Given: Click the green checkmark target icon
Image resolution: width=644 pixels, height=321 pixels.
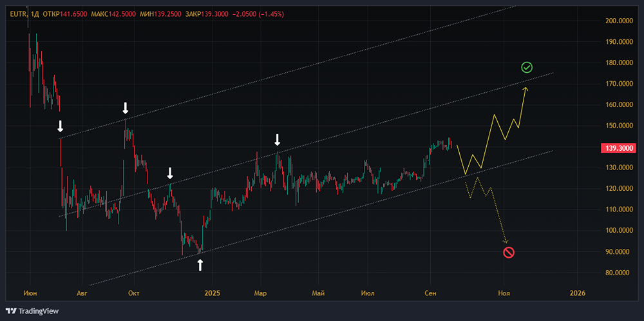Looking at the screenshot, I should tap(527, 68).
